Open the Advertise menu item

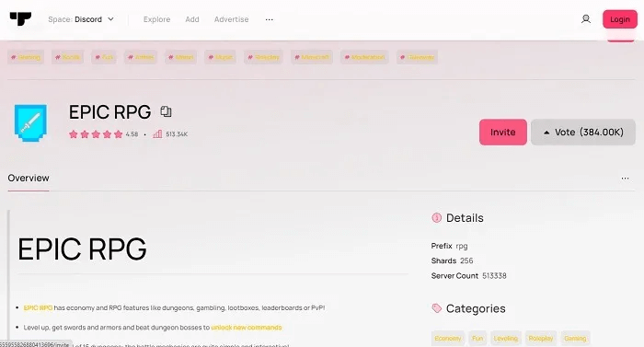coord(231,19)
